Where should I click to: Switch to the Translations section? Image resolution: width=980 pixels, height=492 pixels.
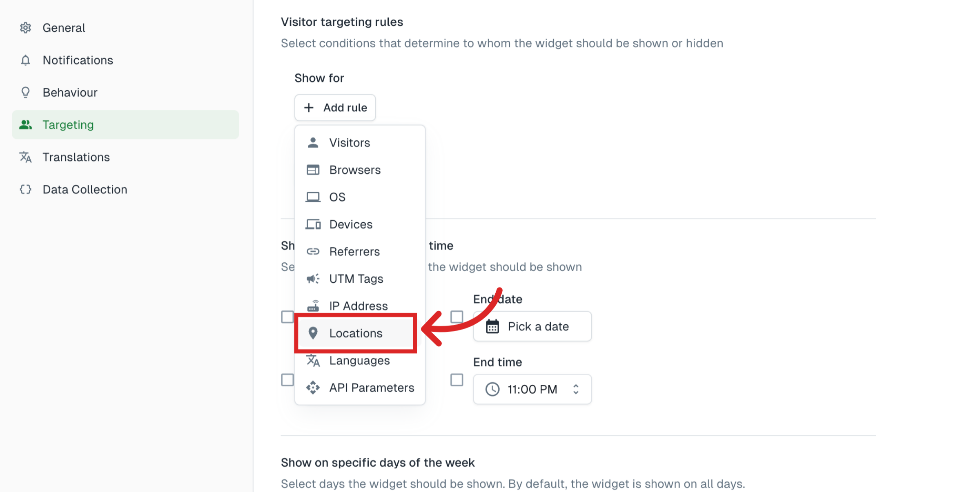pos(76,157)
